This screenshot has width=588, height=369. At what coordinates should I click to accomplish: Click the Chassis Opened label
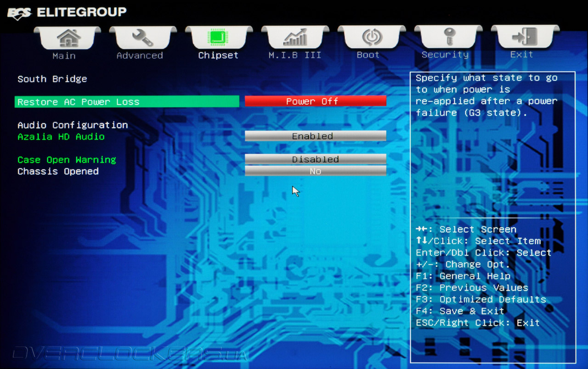[58, 171]
